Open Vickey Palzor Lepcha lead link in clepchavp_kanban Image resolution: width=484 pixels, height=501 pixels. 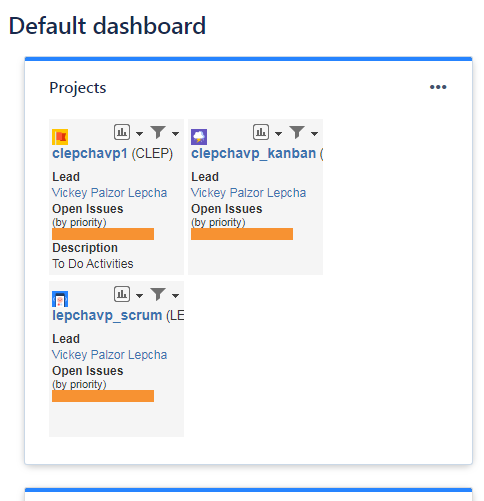(248, 193)
